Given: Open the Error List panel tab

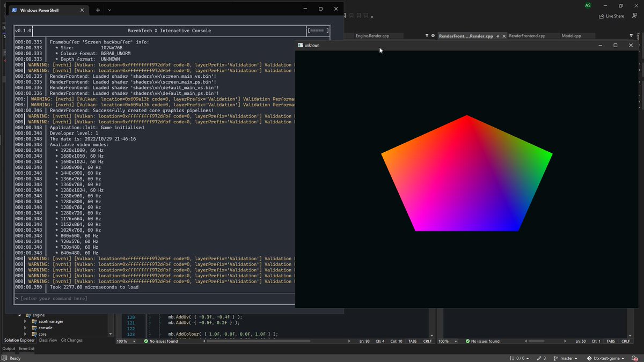Looking at the screenshot, I should pos(27,349).
